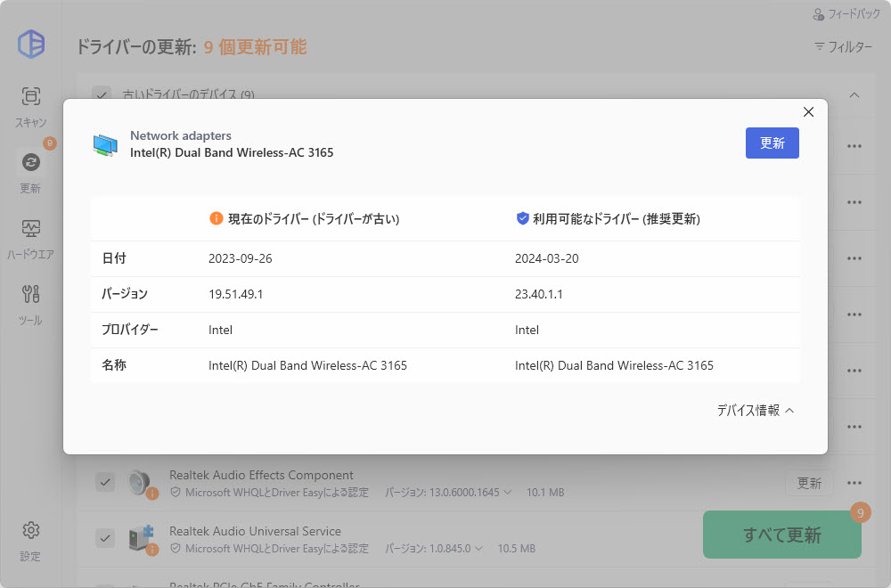Open more options for Realtek Audio Effects Component
891x588 pixels.
854,483
